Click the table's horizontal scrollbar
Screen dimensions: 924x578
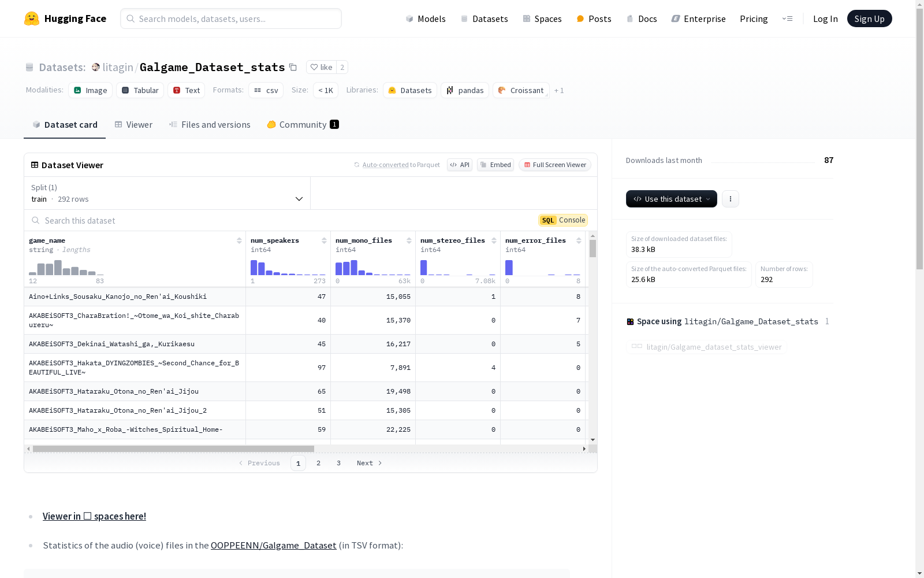[173, 449]
